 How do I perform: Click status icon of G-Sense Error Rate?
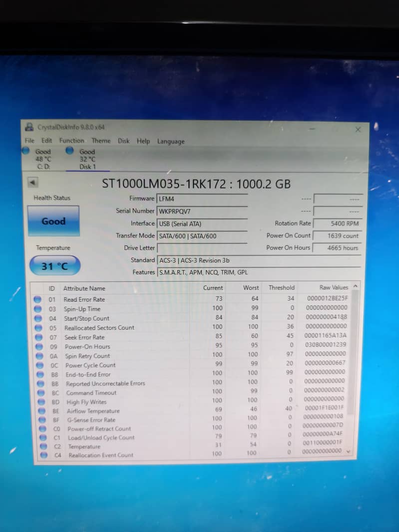tap(42, 420)
